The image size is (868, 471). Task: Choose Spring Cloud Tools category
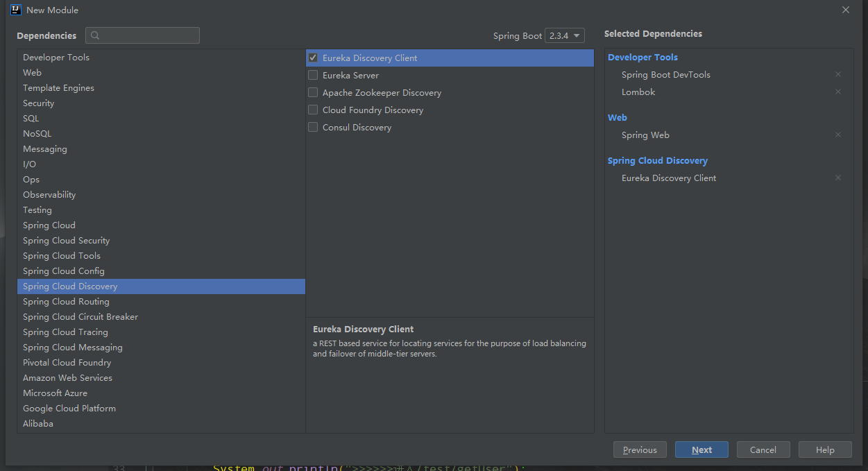coord(161,256)
